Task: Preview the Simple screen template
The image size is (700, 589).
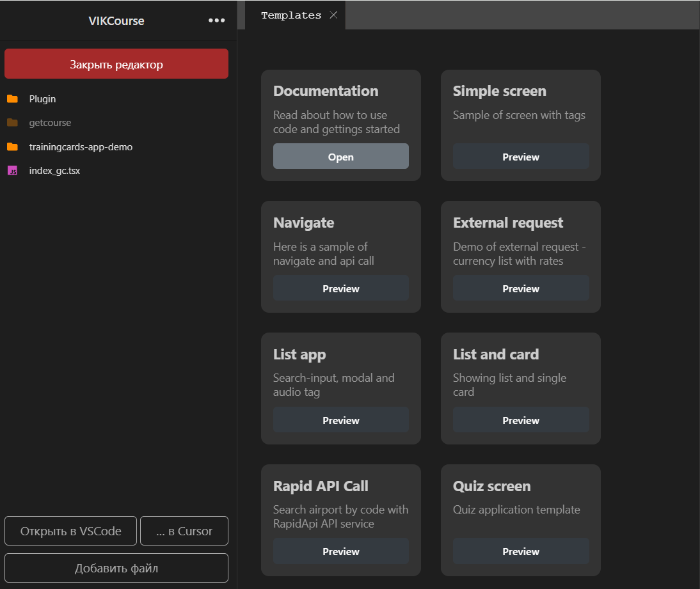Action: [520, 157]
